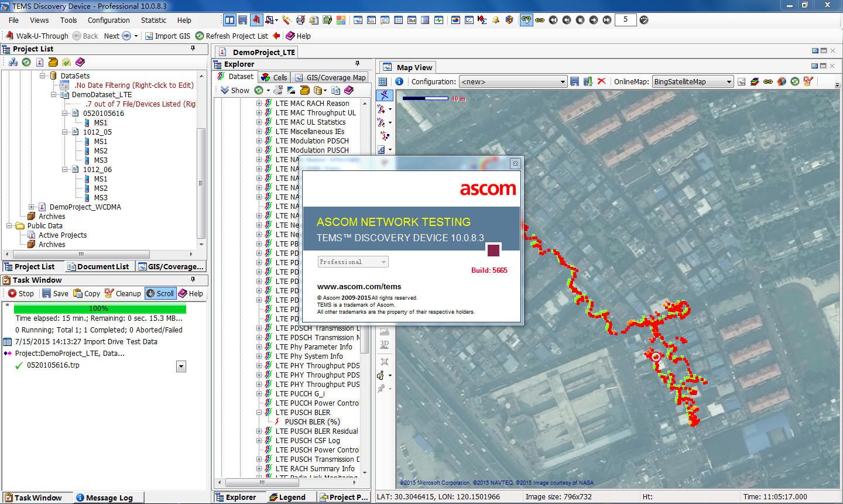
Task: Click the 100% green progress bar
Action: (100, 308)
